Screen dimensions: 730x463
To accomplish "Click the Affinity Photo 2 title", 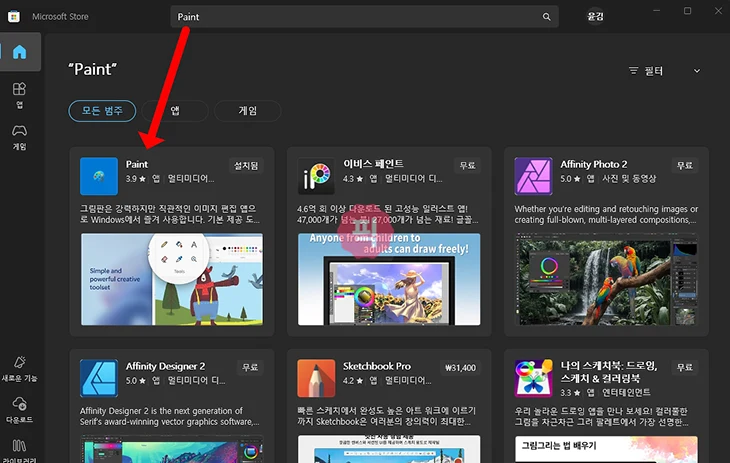I will click(594, 164).
